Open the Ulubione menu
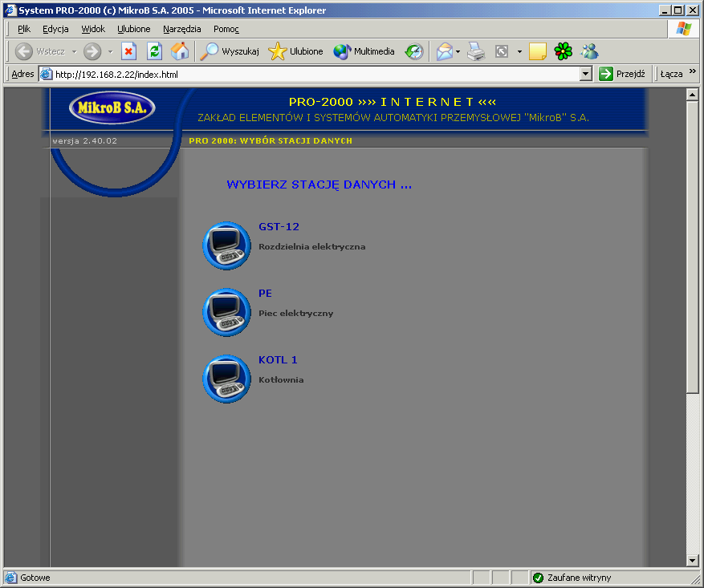The height and width of the screenshot is (588, 704). point(134,29)
